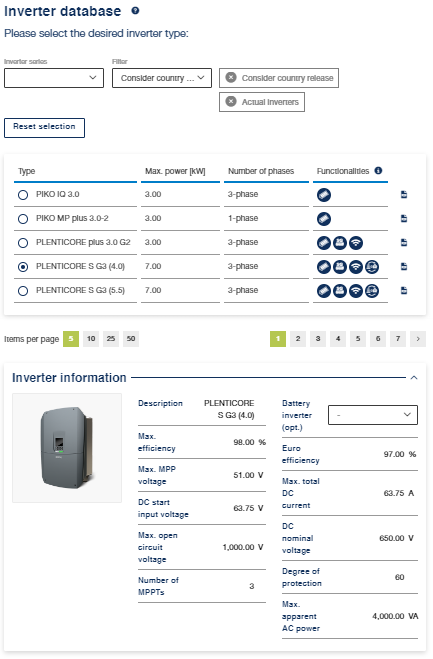Click the module icon in PLENTICORE S G3 (4.0) row

tap(324, 266)
